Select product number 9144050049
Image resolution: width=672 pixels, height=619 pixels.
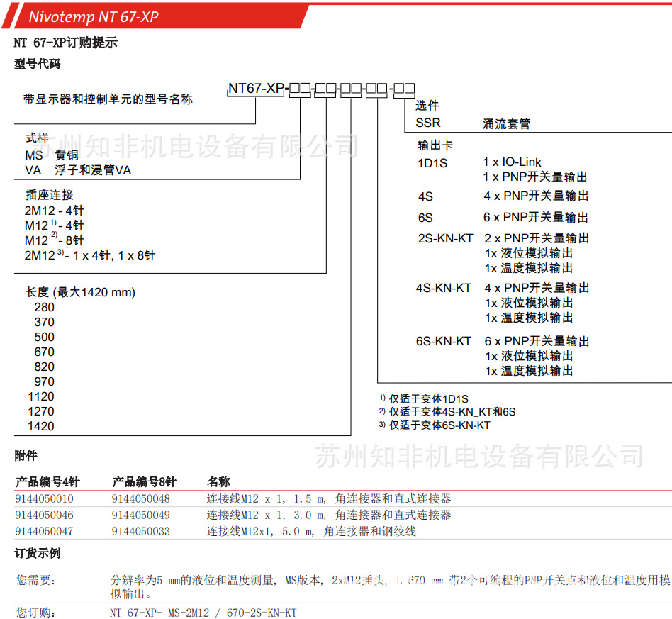[x=140, y=515]
